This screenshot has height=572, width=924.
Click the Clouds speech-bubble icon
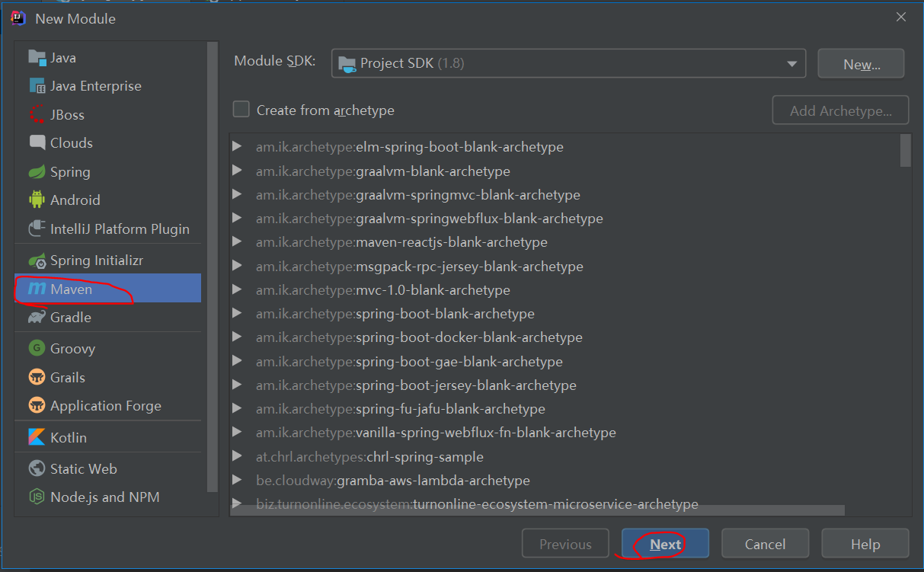37,142
